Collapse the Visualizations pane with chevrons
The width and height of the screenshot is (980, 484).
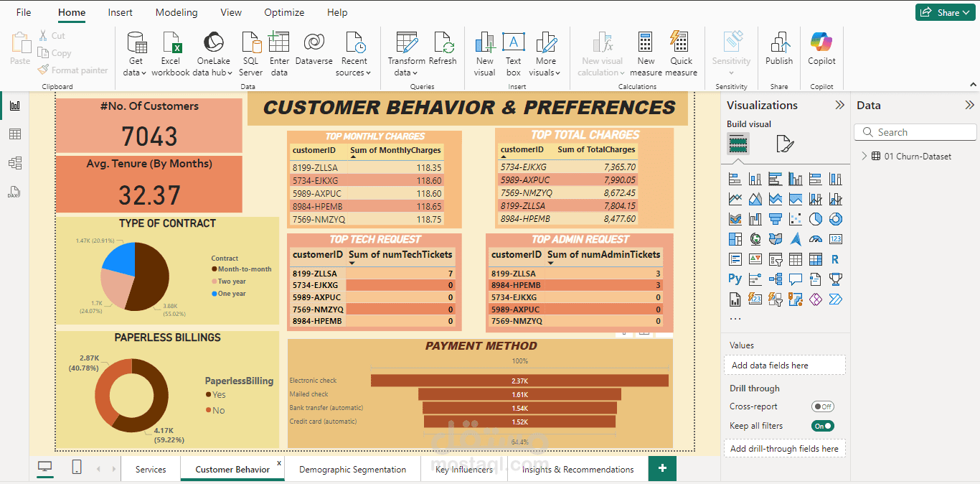pos(839,105)
